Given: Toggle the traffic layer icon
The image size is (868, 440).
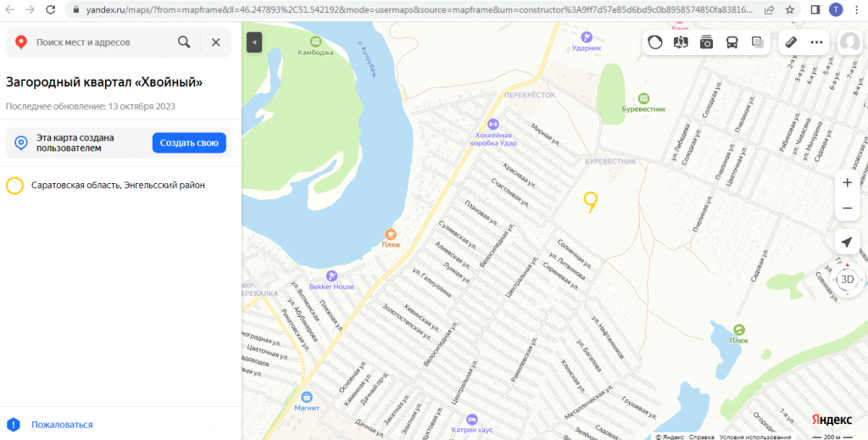Looking at the screenshot, I should pyautogui.click(x=655, y=42).
